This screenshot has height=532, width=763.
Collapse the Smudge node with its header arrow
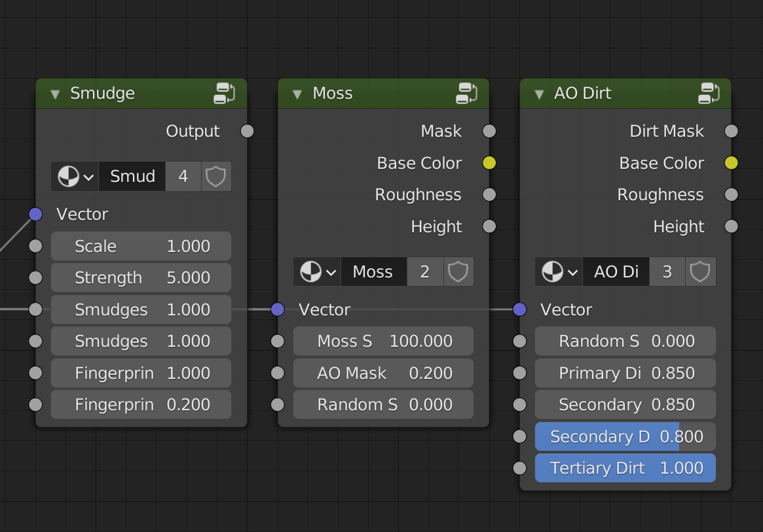pos(55,93)
